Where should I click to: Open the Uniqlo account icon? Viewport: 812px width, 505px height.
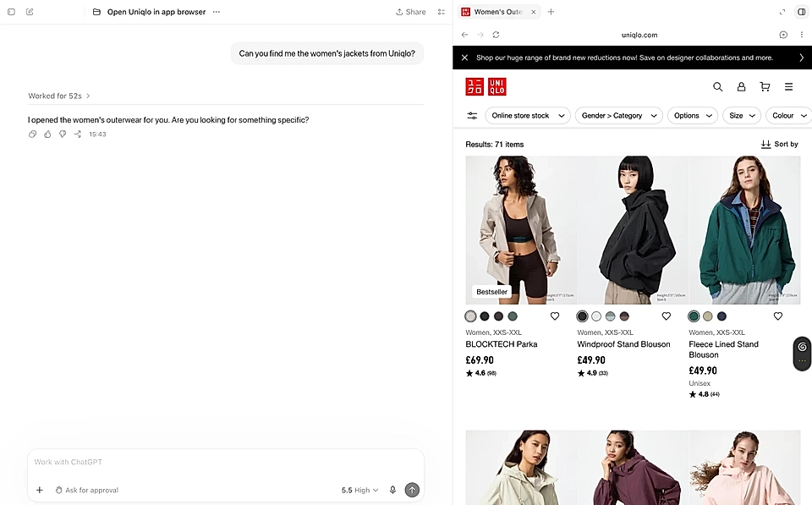[x=741, y=86]
